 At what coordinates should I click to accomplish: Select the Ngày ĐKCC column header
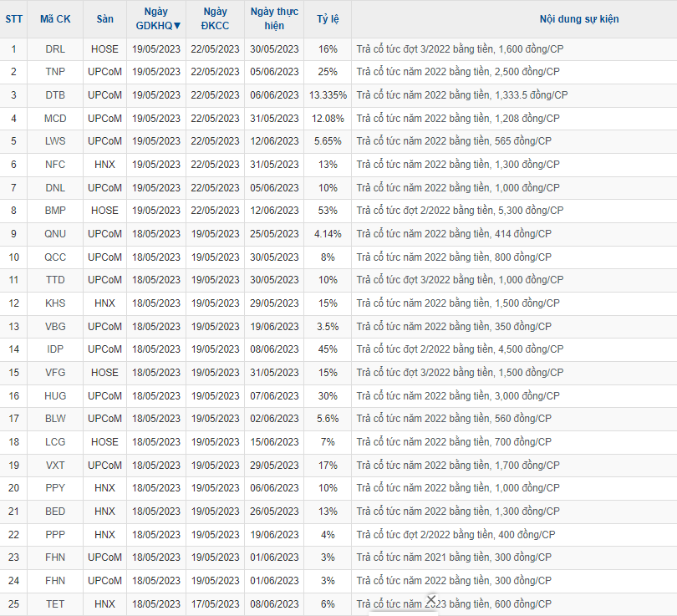pos(215,18)
